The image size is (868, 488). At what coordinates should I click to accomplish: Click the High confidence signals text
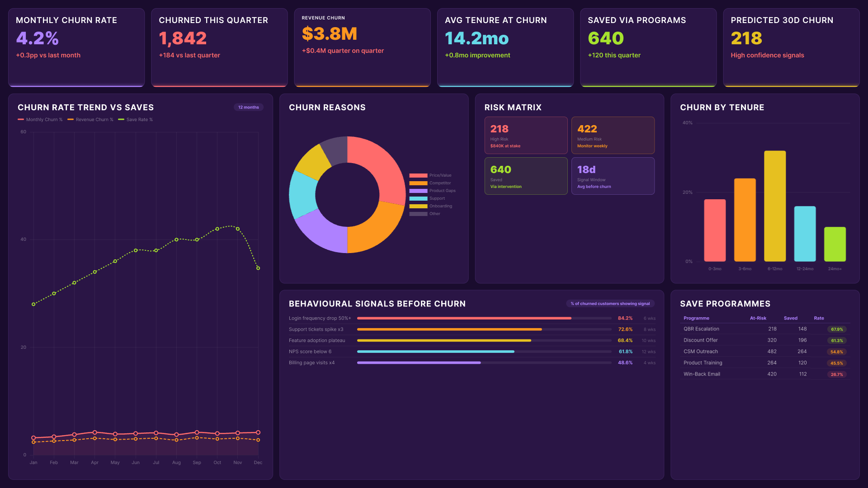[767, 55]
